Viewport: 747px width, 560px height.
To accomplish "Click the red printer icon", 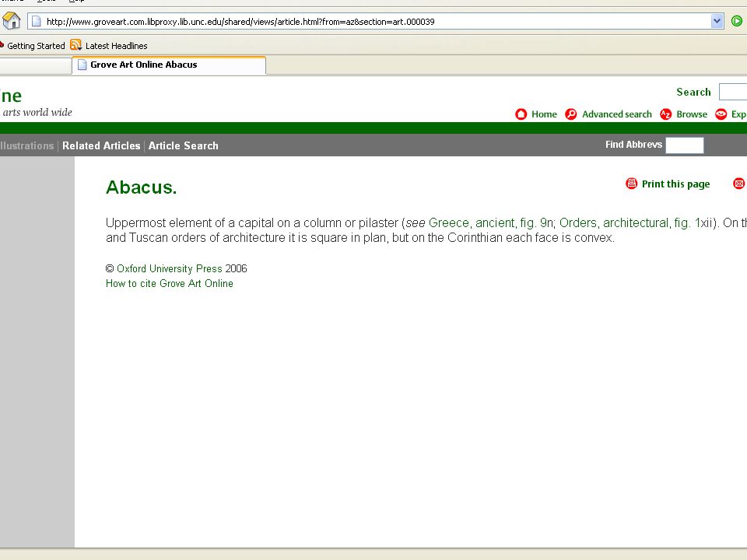I will [631, 184].
